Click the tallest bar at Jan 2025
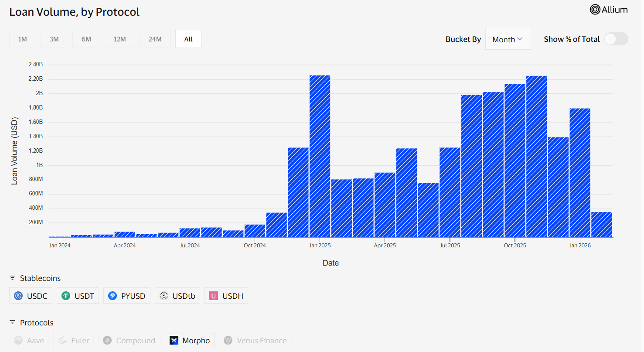The height and width of the screenshot is (352, 644). pyautogui.click(x=320, y=153)
